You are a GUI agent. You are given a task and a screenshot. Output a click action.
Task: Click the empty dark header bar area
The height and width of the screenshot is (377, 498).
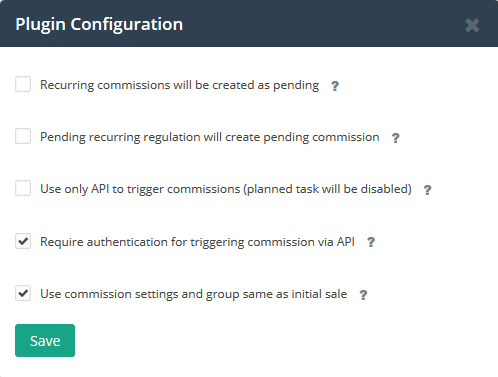point(323,23)
